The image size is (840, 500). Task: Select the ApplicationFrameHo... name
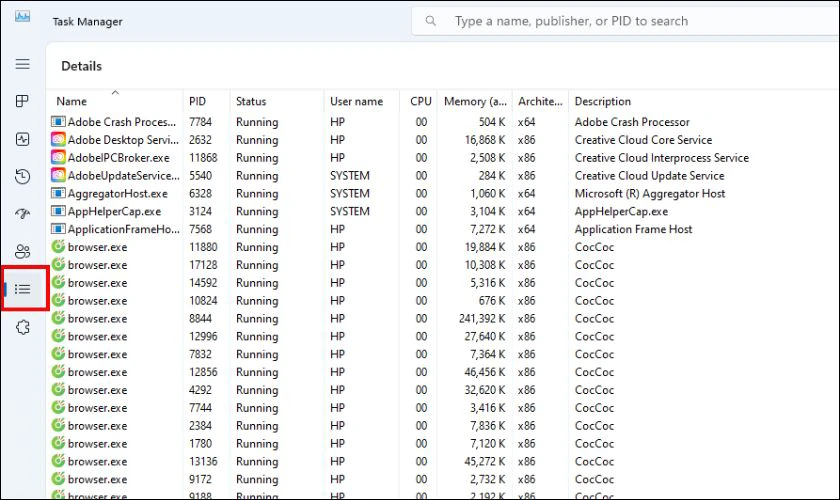point(124,229)
